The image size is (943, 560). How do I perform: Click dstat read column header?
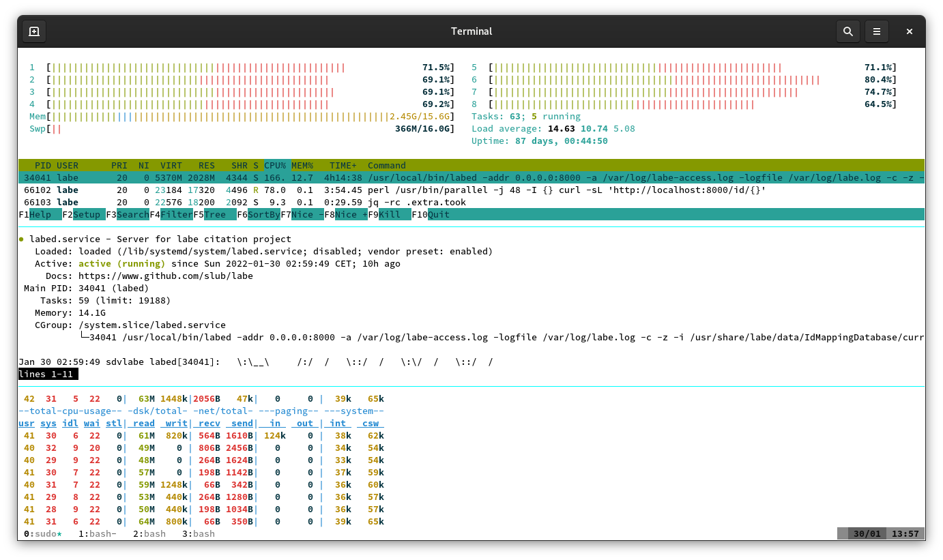144,424
